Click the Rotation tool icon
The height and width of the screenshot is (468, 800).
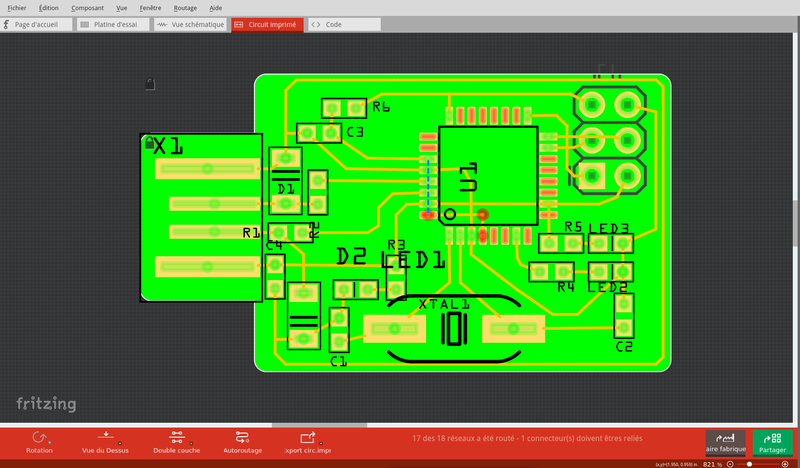40,437
